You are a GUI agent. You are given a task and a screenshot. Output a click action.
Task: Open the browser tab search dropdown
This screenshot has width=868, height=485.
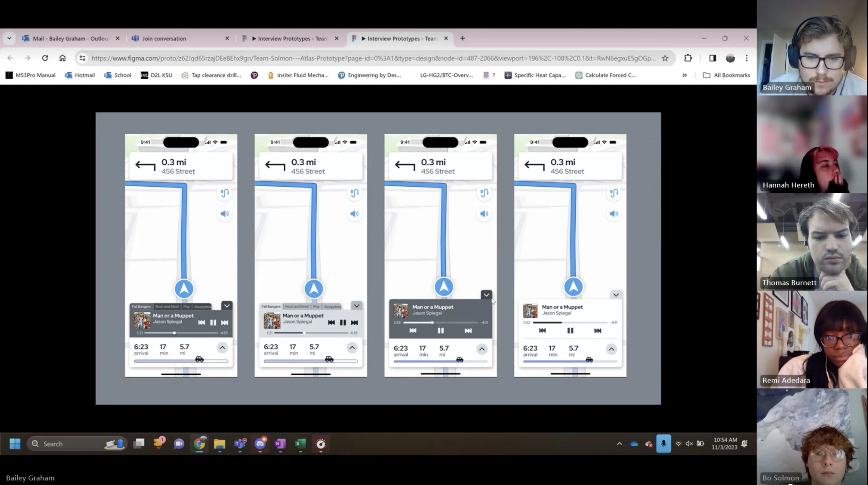9,38
